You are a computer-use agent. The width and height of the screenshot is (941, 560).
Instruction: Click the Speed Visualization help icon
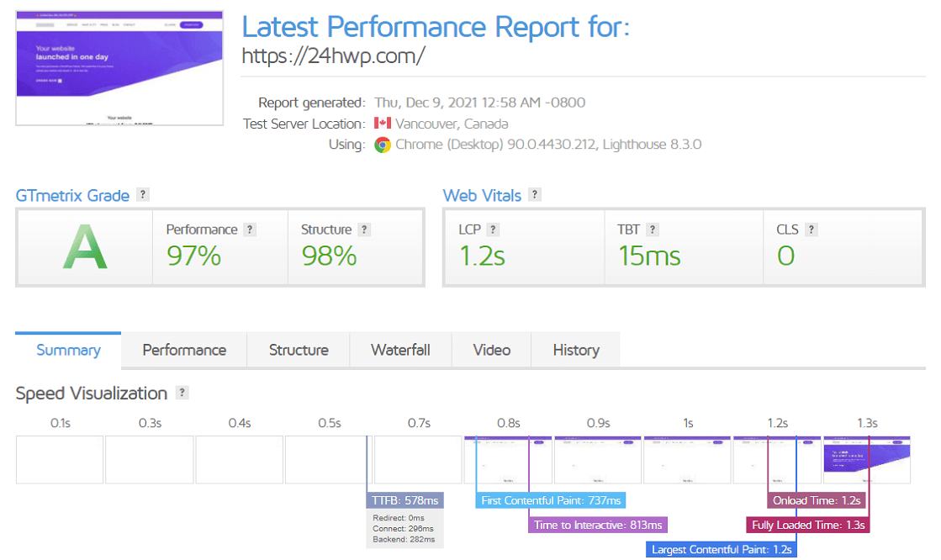coord(182,393)
